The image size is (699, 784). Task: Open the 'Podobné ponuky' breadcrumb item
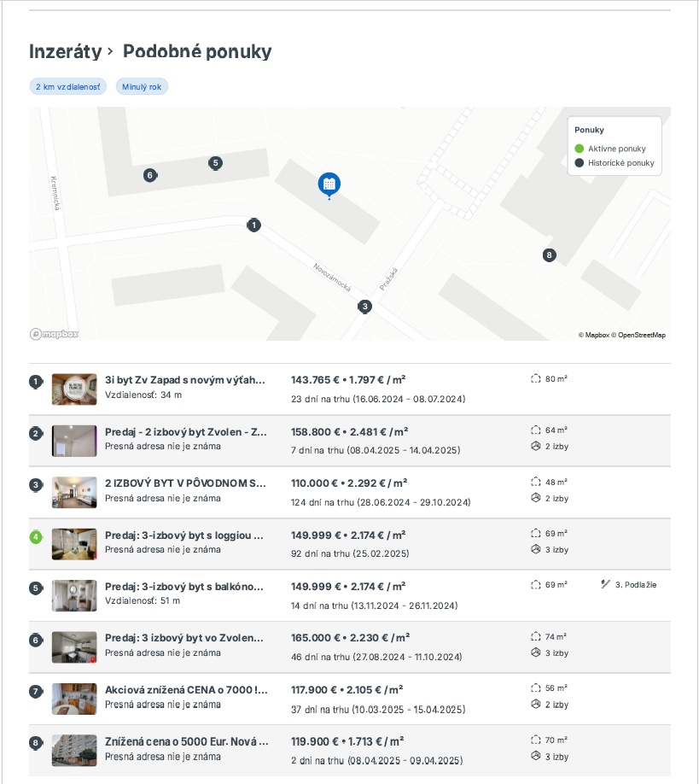click(x=197, y=51)
